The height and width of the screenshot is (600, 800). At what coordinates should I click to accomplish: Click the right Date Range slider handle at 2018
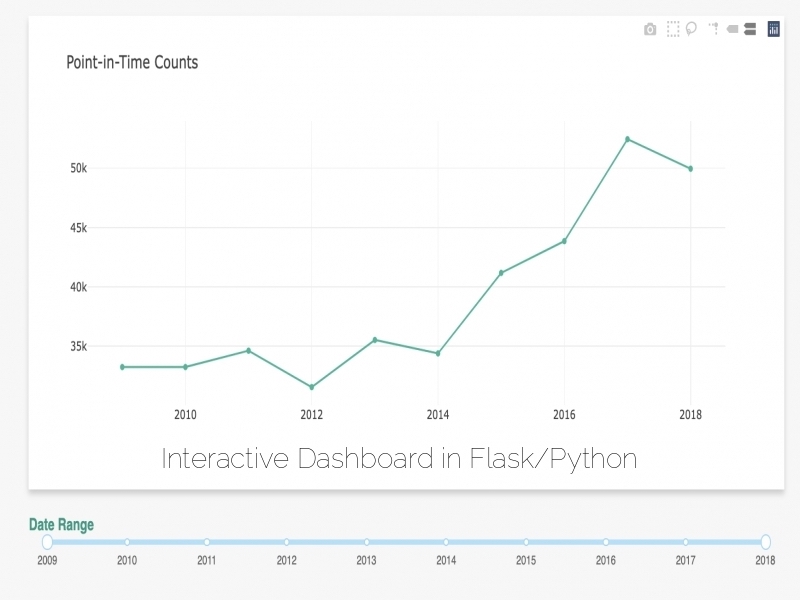pos(765,542)
